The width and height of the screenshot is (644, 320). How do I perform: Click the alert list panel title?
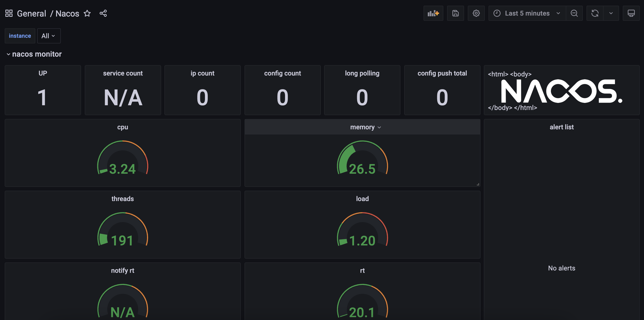pos(561,127)
